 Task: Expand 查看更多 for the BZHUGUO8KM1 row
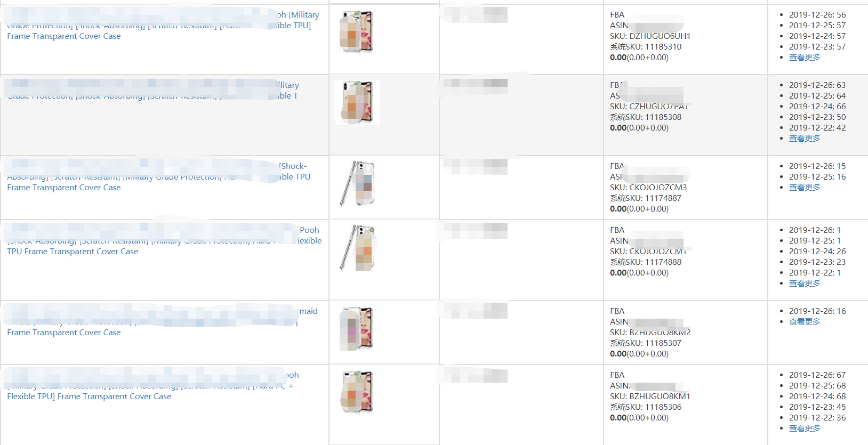[805, 428]
